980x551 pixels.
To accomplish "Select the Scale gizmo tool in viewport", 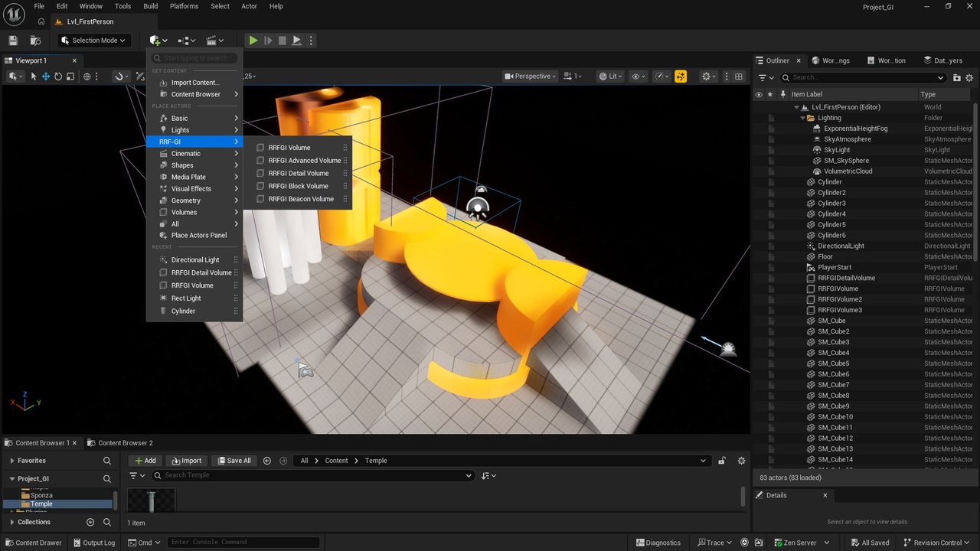I will click(x=70, y=77).
